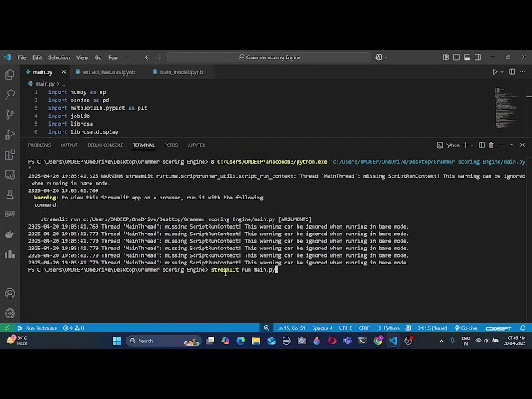Toggle the primary side bar

pos(456,57)
